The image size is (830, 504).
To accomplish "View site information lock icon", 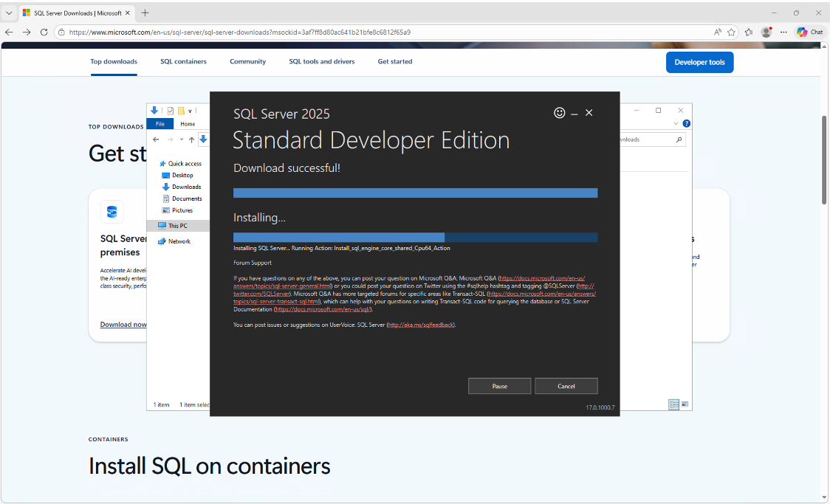I will (61, 32).
